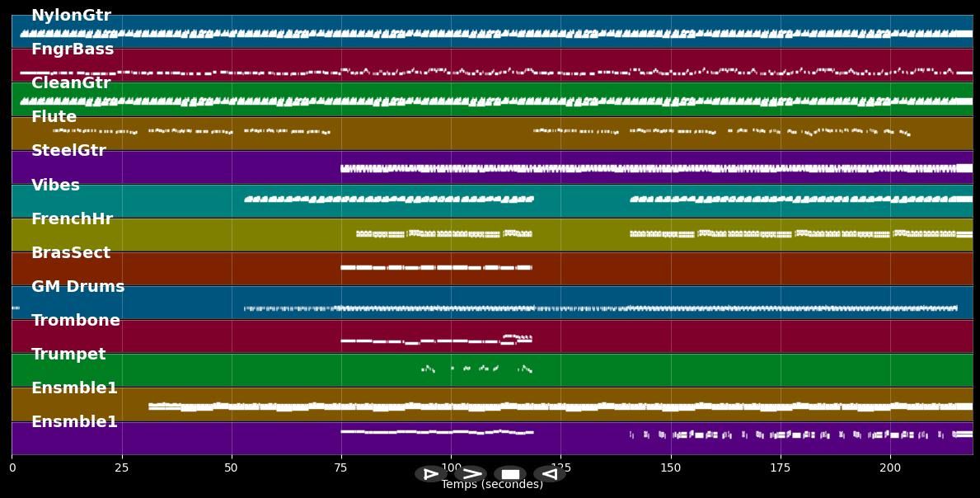Select the BrasSect track label

[x=71, y=253]
